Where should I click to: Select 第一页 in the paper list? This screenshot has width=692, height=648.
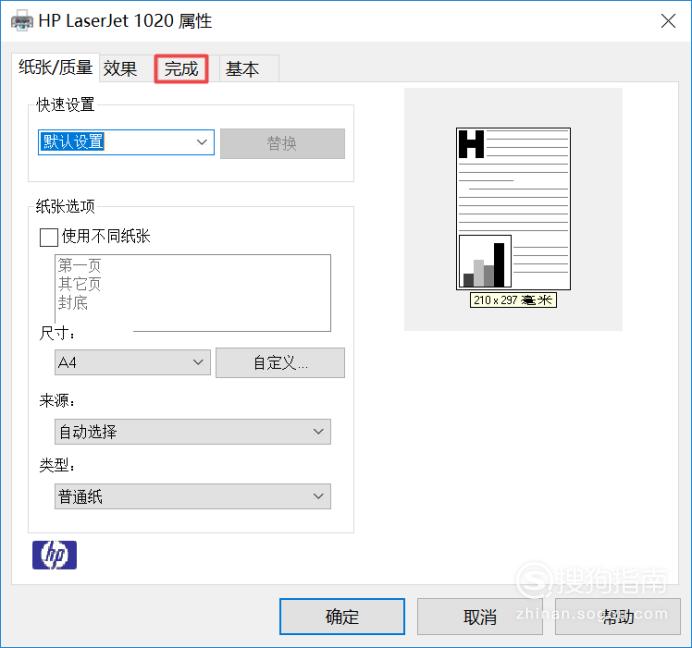point(79,265)
